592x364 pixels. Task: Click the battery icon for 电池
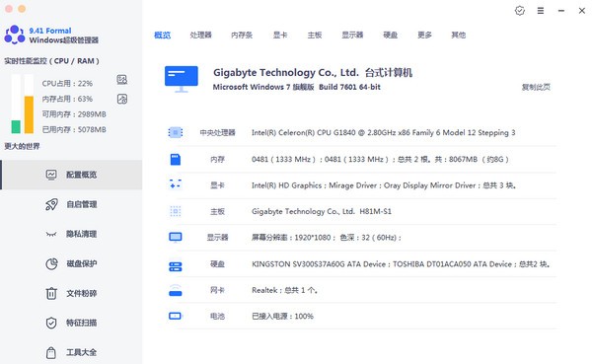pos(176,316)
